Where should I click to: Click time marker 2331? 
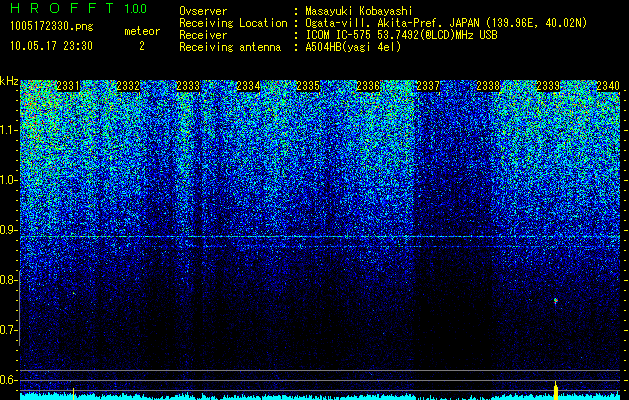pos(68,86)
